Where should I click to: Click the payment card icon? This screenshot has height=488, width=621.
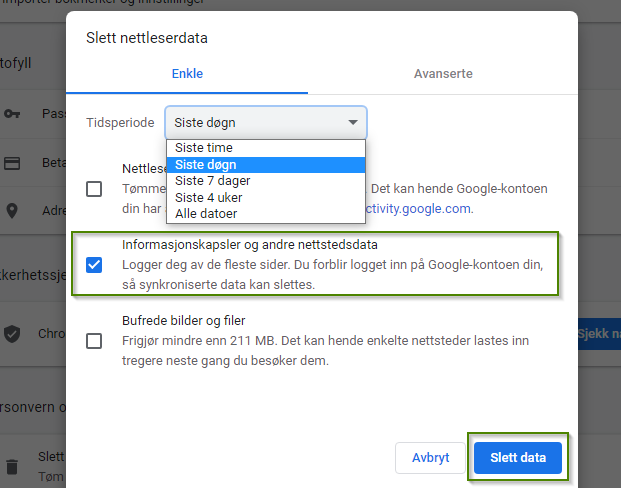13,163
